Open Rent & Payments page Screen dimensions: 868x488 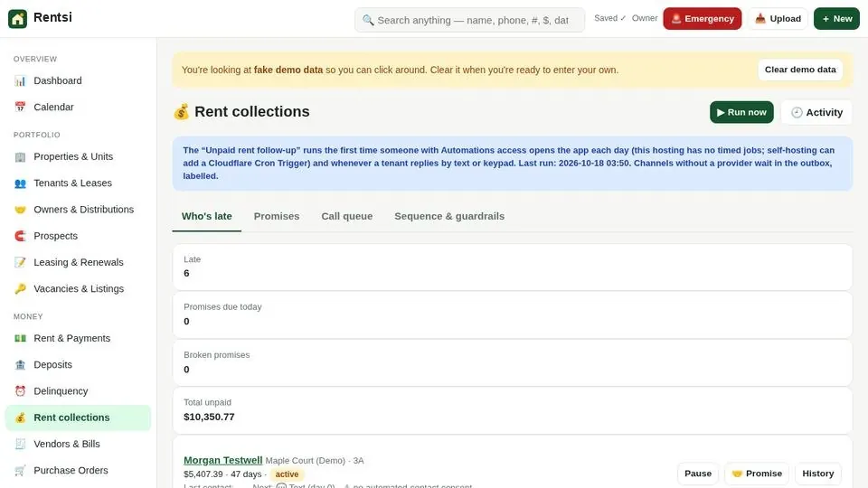pyautogui.click(x=78, y=338)
